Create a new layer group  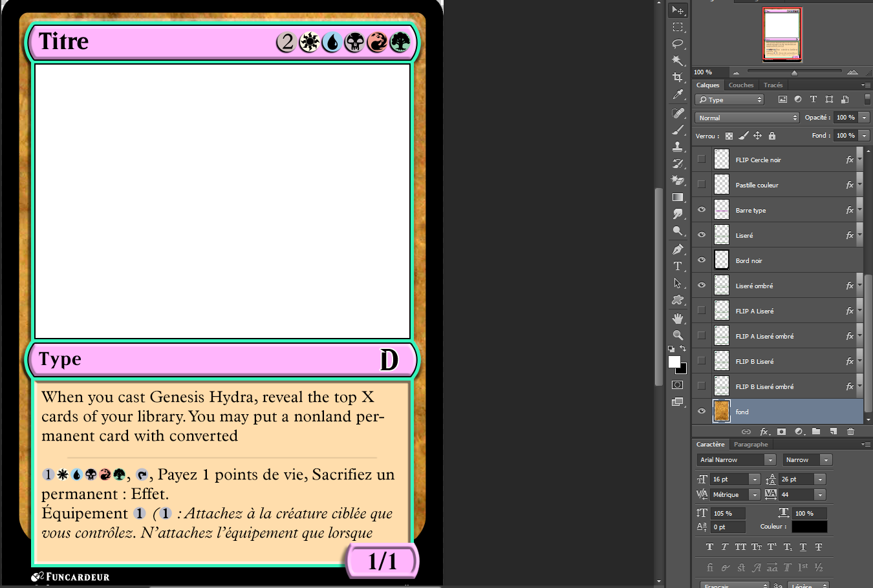816,432
